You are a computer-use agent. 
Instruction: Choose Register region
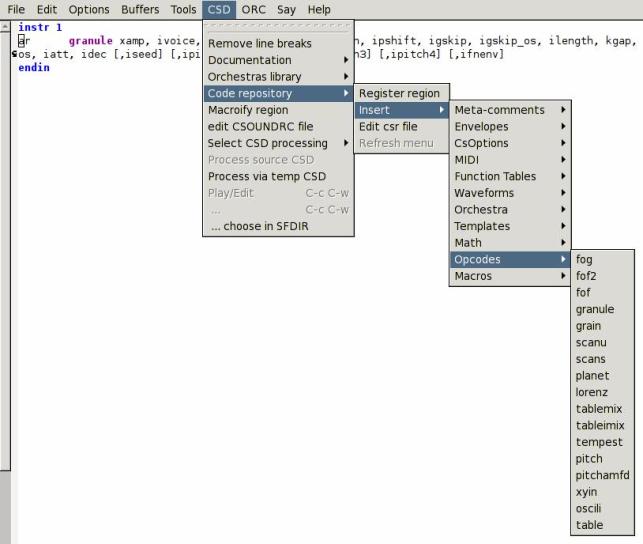pyautogui.click(x=401, y=93)
